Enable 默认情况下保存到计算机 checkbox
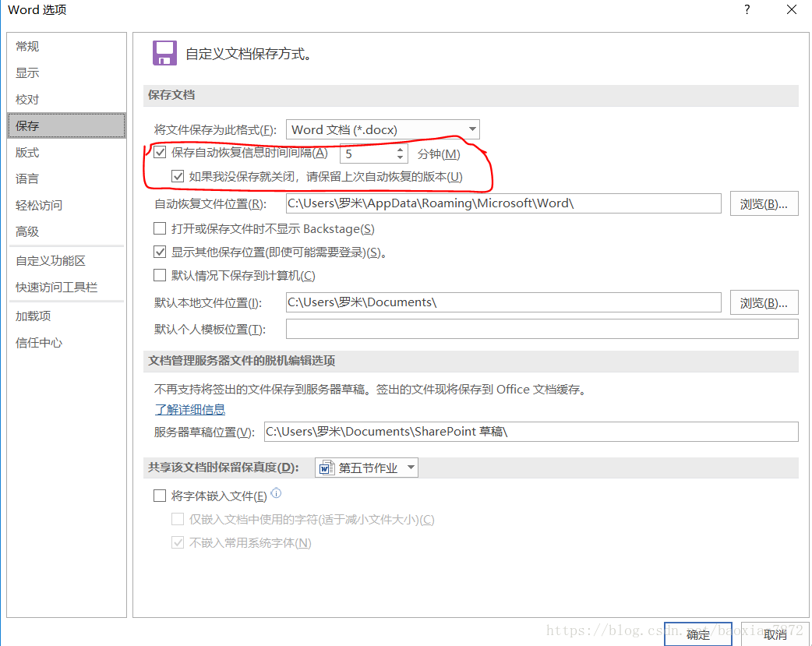The width and height of the screenshot is (812, 646). pos(160,275)
